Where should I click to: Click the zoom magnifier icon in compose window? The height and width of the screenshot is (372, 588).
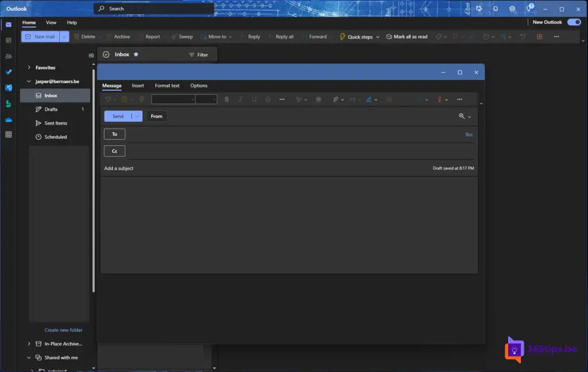(462, 116)
